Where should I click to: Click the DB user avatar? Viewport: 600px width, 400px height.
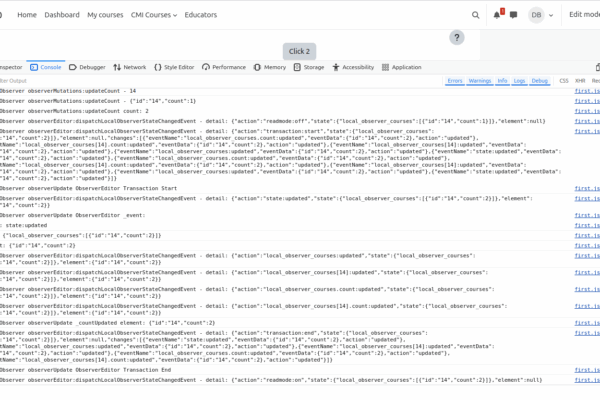click(x=537, y=15)
